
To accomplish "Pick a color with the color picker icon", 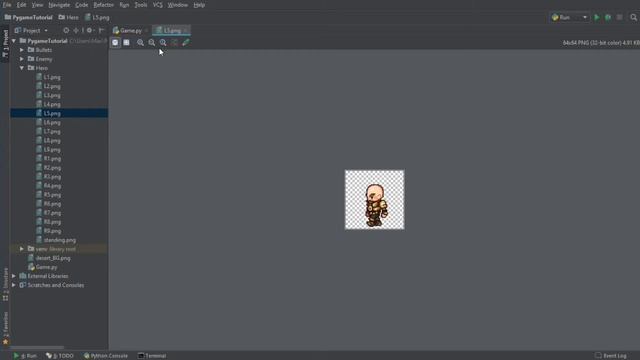I will pyautogui.click(x=186, y=42).
